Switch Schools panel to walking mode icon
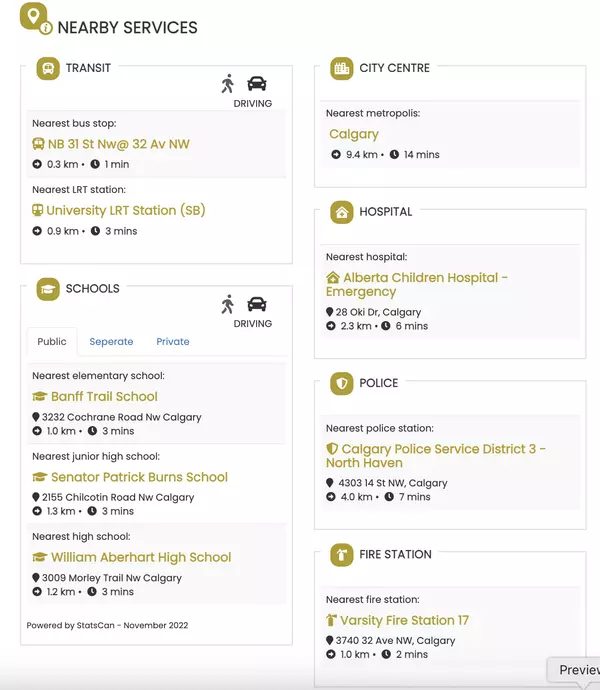The height and width of the screenshot is (690, 600). (x=228, y=304)
